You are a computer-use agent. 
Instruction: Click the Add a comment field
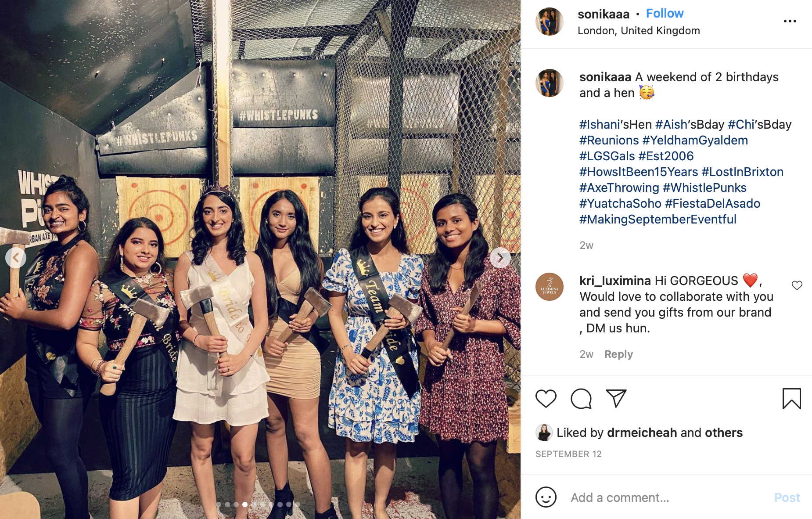click(667, 497)
